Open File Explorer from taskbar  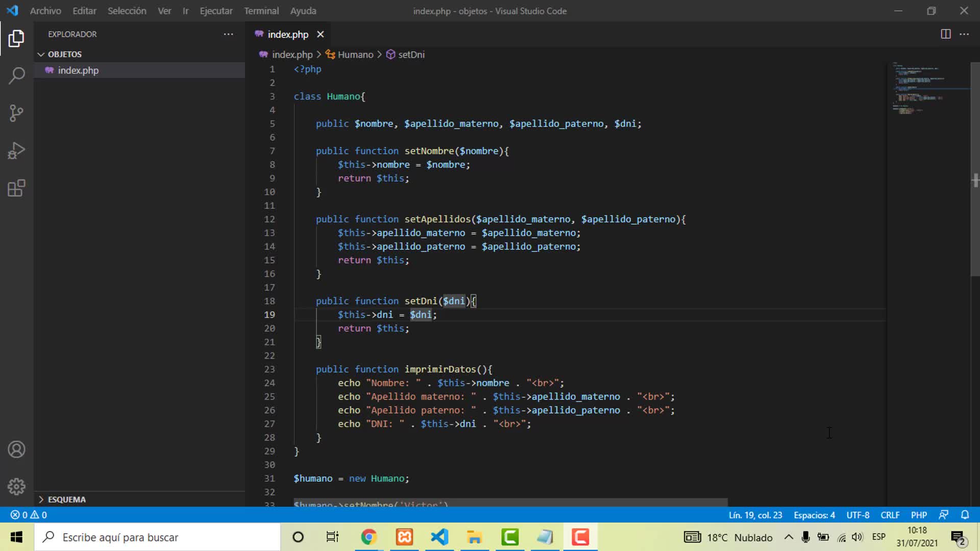474,537
